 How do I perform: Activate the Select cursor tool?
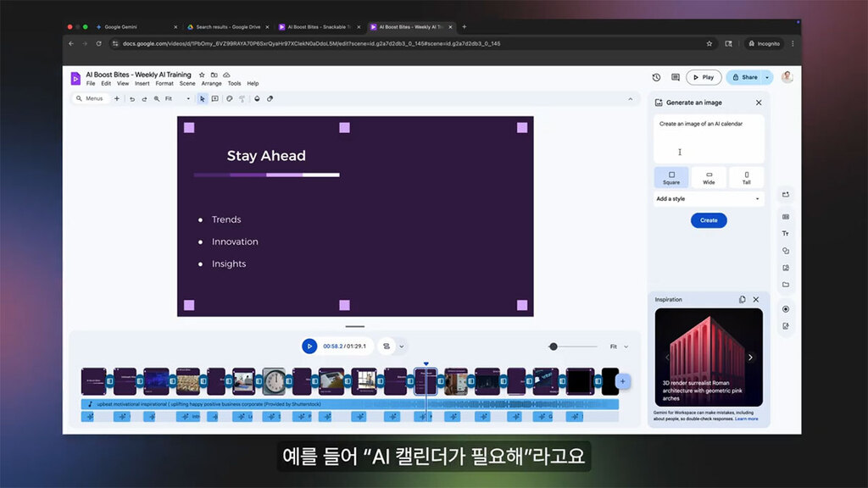(x=203, y=99)
